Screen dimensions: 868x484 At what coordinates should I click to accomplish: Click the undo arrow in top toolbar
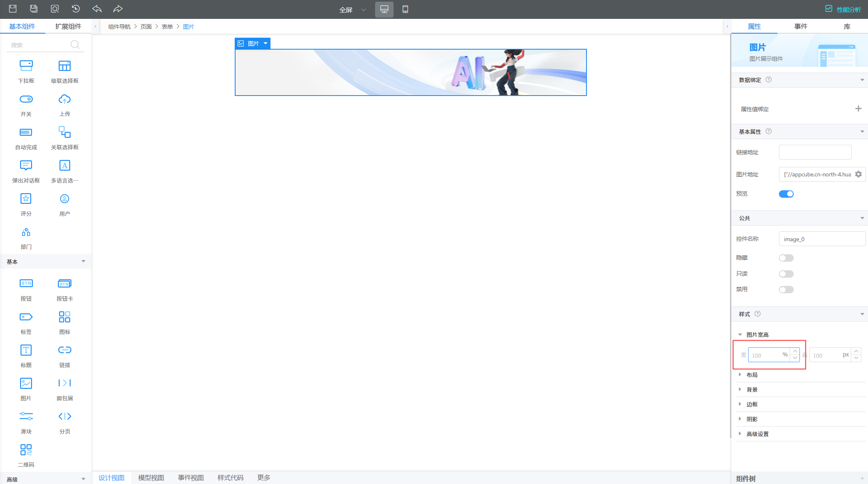pyautogui.click(x=97, y=9)
